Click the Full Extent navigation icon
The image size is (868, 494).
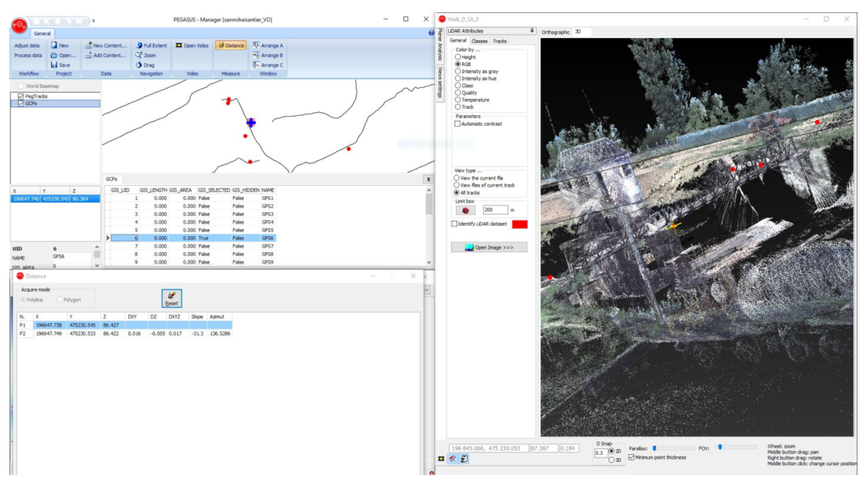139,45
